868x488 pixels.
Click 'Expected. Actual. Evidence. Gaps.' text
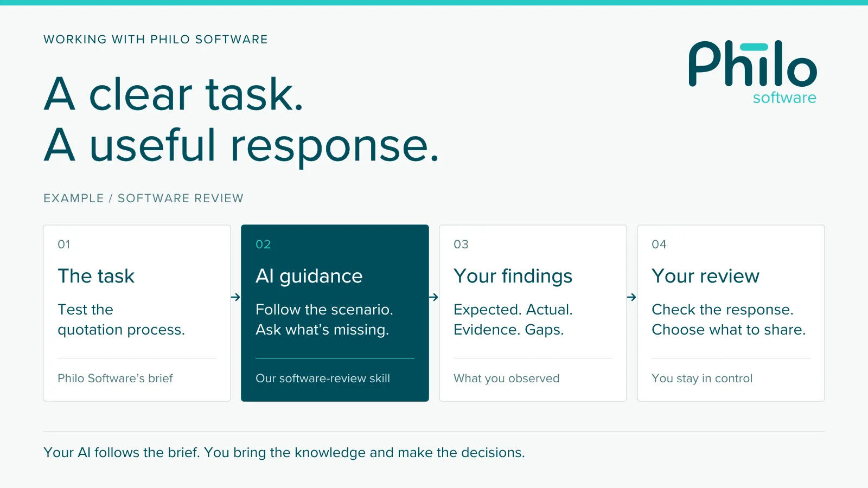(513, 319)
